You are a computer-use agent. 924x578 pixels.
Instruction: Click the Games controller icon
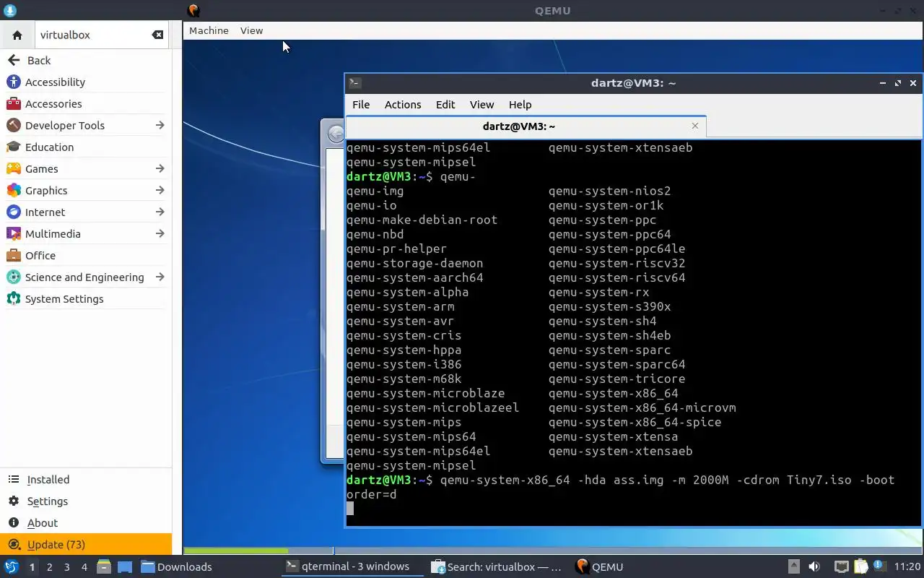13,168
